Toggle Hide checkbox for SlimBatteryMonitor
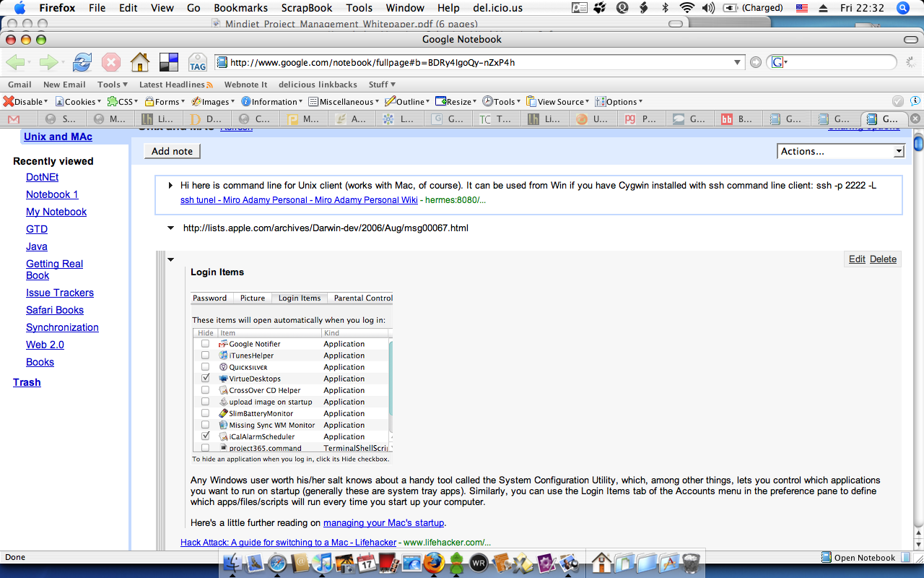The width and height of the screenshot is (924, 578). (x=206, y=413)
